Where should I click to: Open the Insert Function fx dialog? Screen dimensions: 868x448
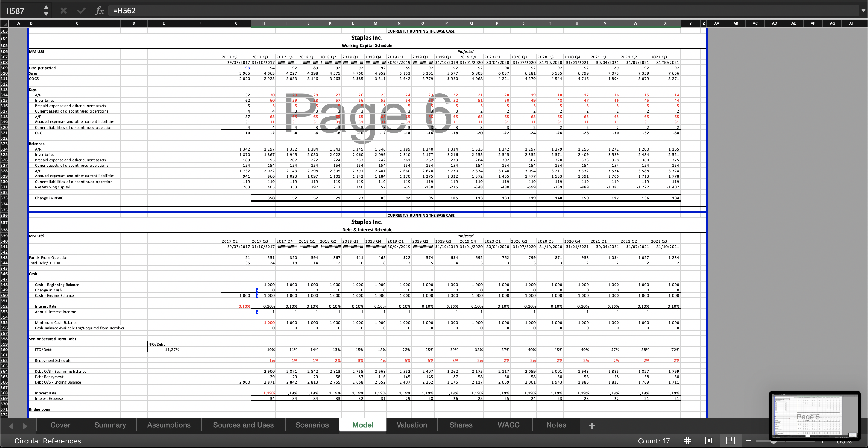click(99, 11)
